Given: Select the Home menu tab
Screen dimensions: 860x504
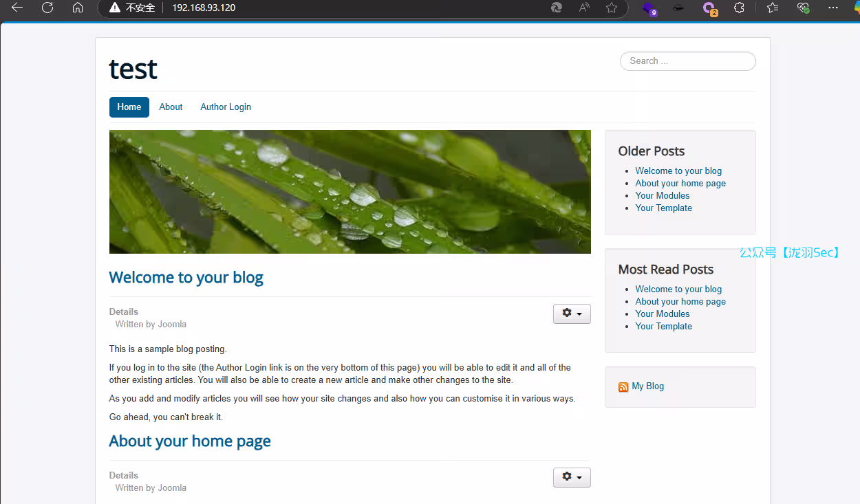Looking at the screenshot, I should [x=129, y=107].
